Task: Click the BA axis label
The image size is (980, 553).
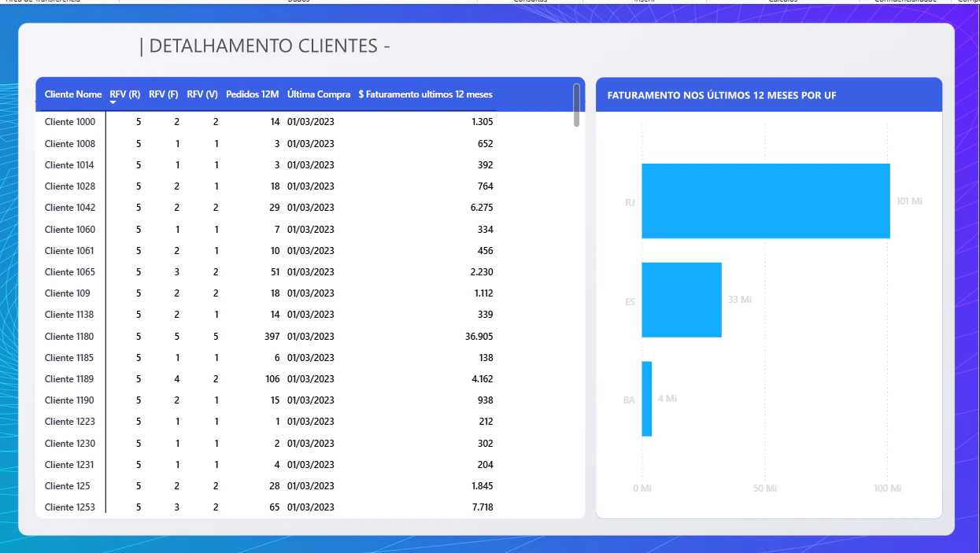Action: click(x=629, y=400)
